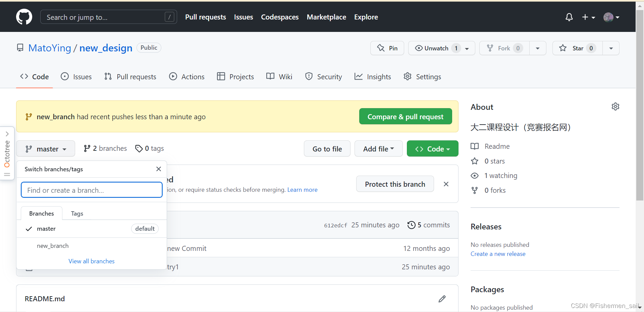Expand the master branch dropdown
The height and width of the screenshot is (312, 644).
point(46,149)
